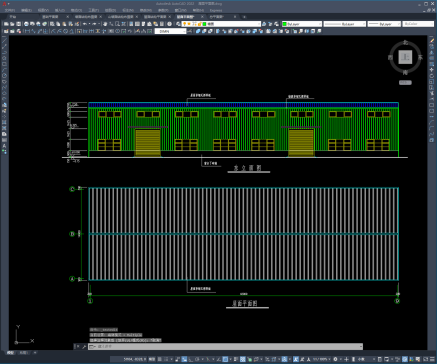
Task: Click the green ByLayer color swatch
Action: point(285,24)
